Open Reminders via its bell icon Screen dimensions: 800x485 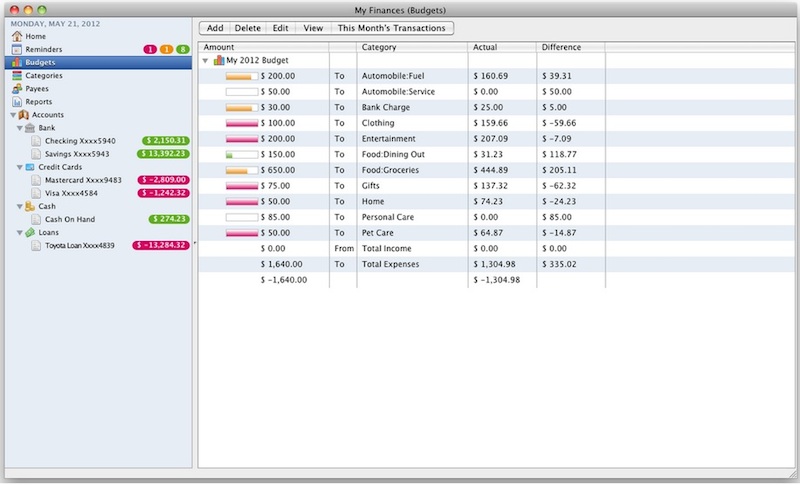click(x=17, y=49)
